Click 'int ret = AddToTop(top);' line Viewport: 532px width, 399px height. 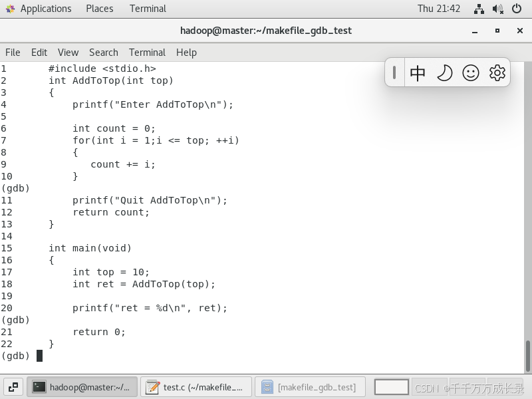[144, 284]
